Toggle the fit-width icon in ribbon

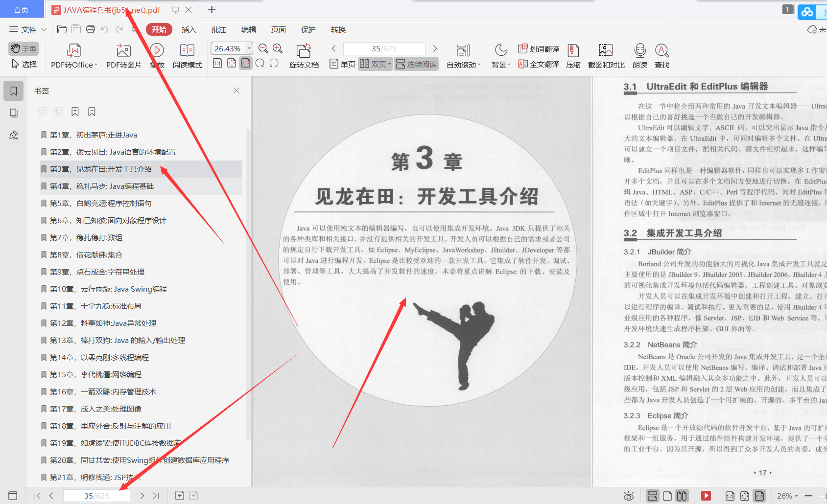[246, 63]
